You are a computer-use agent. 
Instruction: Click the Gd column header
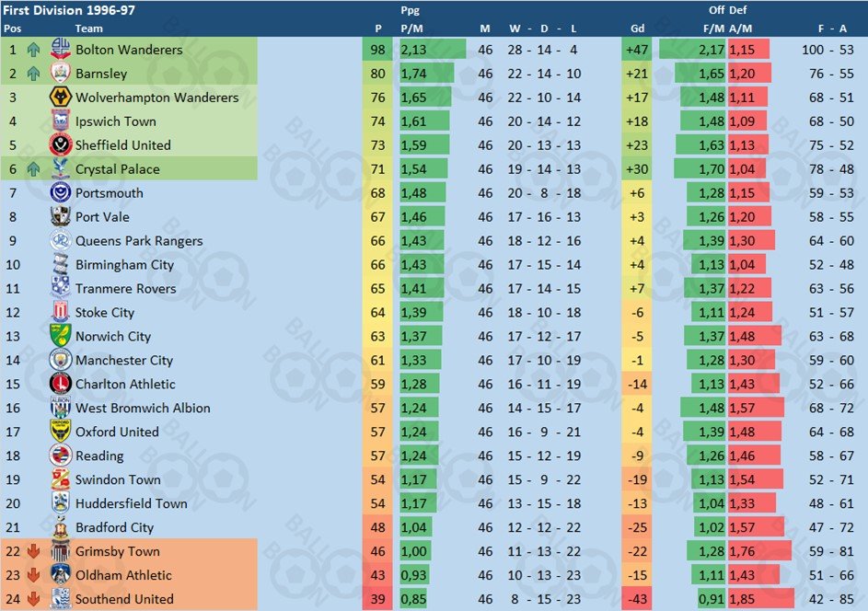coord(637,29)
